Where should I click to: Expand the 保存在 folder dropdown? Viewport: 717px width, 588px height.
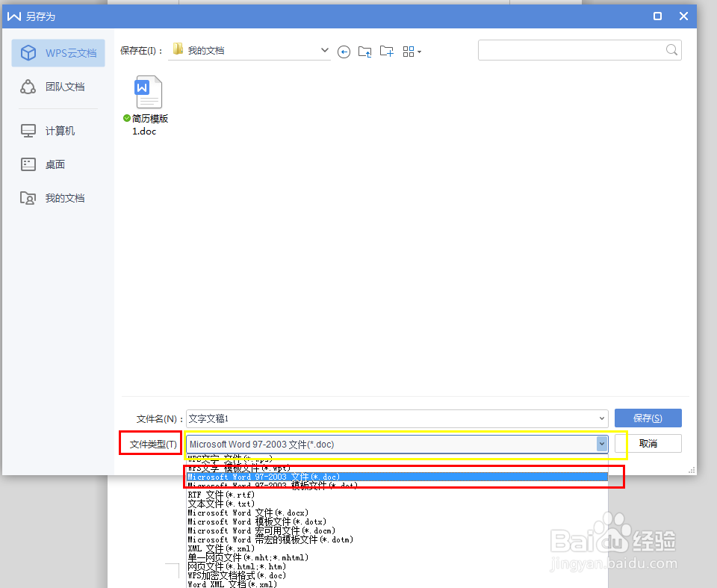click(325, 50)
